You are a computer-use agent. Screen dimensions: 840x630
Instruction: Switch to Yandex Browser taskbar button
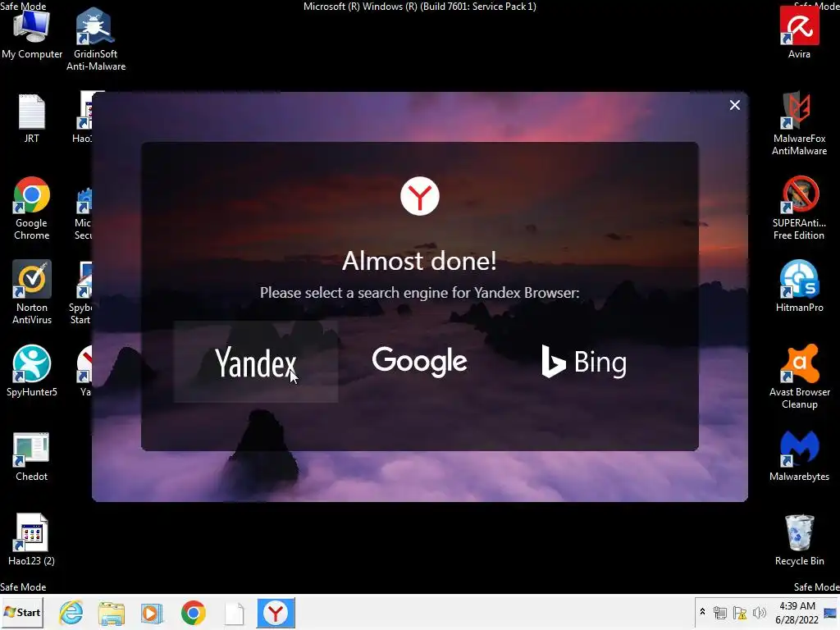[x=276, y=613]
